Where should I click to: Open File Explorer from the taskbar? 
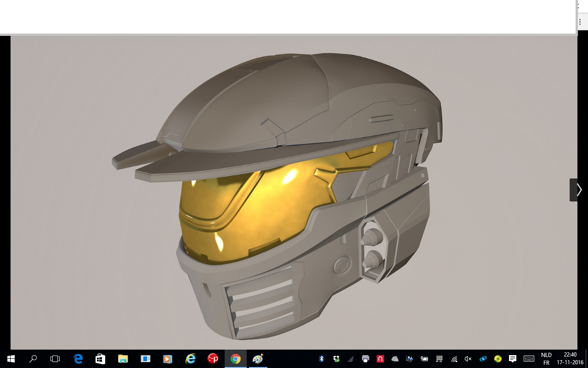click(x=123, y=359)
